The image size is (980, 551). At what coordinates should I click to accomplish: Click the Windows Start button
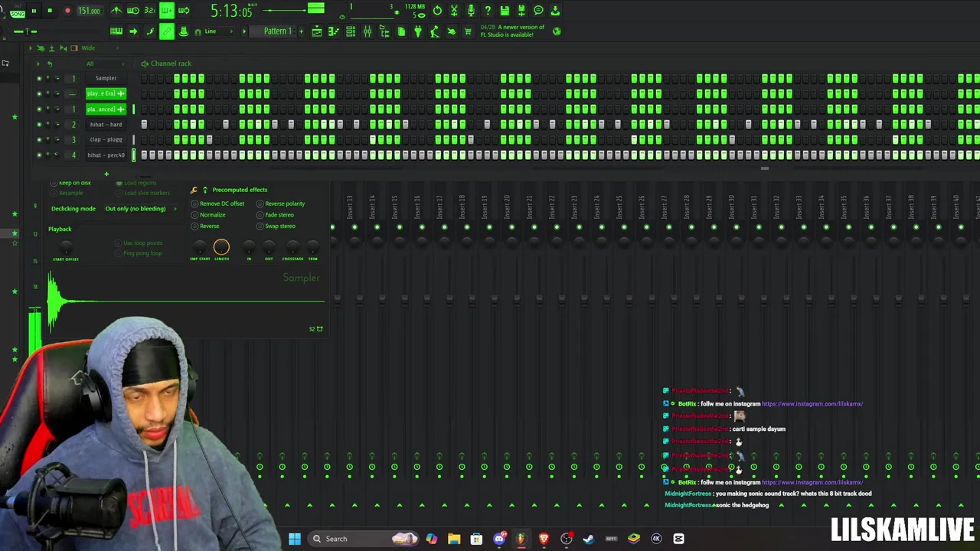(x=295, y=539)
